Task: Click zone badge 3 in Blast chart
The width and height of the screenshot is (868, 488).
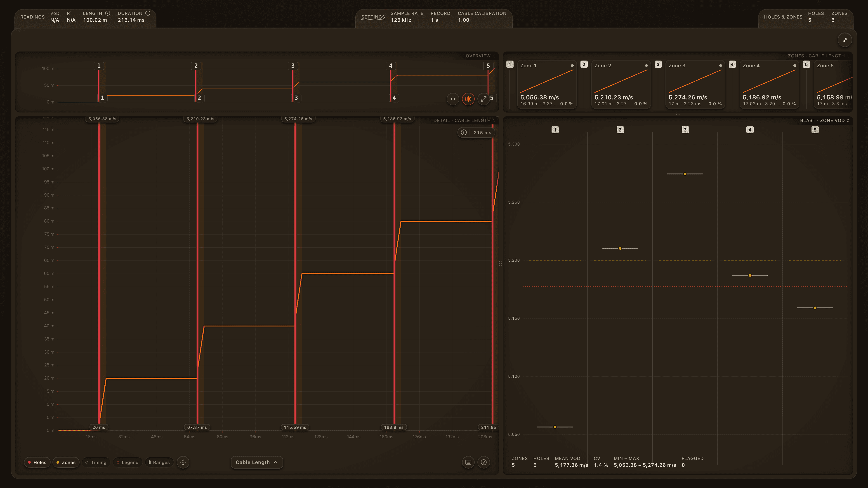Action: point(685,130)
